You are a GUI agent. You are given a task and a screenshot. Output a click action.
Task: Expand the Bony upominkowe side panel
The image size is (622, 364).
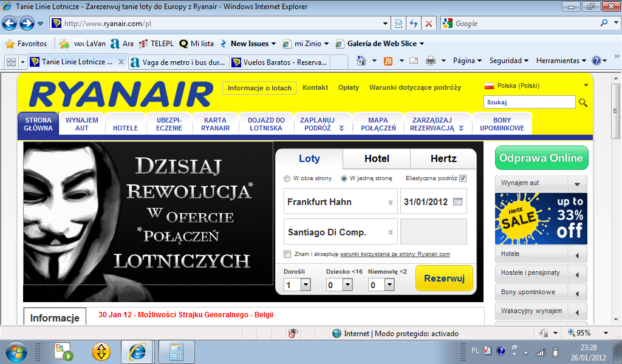[577, 293]
